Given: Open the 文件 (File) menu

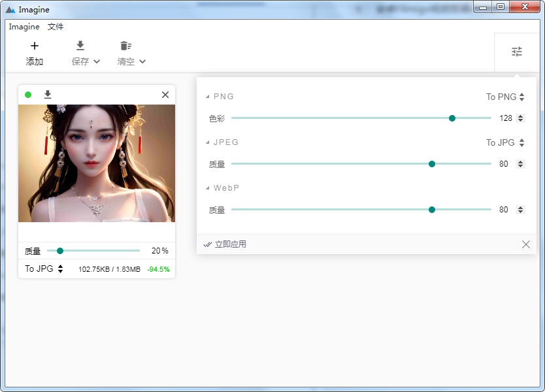Looking at the screenshot, I should click(56, 27).
